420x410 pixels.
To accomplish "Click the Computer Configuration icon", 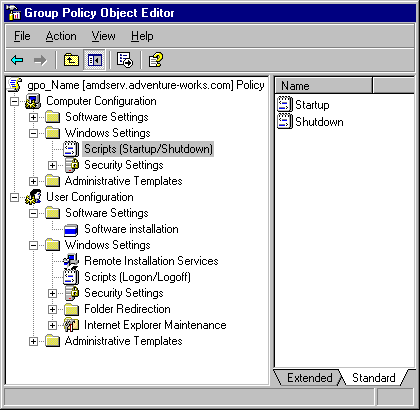I will [x=33, y=101].
